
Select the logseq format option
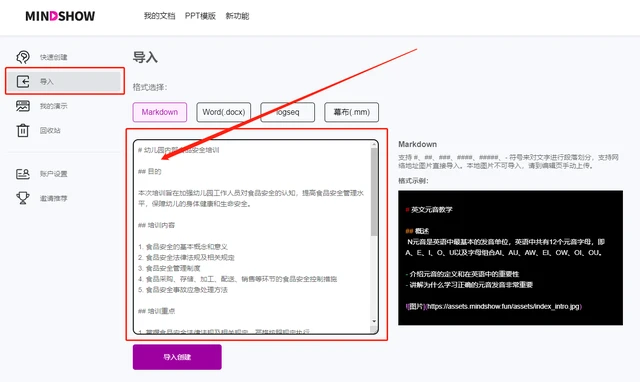[287, 112]
